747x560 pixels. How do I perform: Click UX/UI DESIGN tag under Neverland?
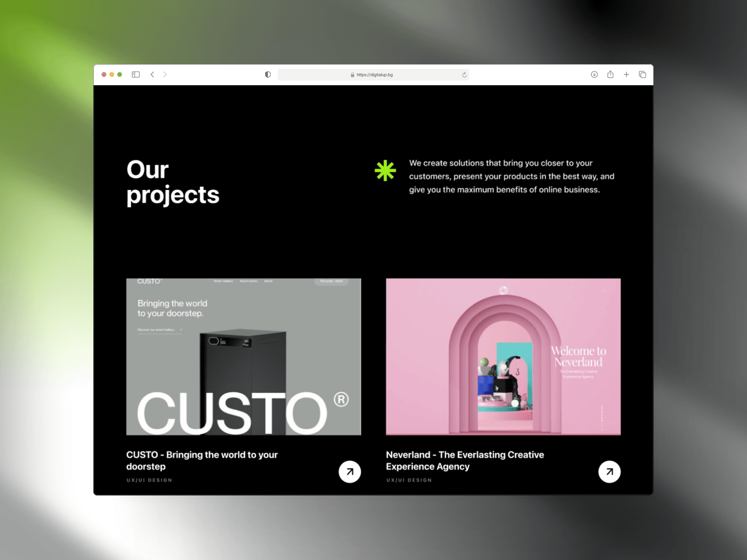(409, 480)
